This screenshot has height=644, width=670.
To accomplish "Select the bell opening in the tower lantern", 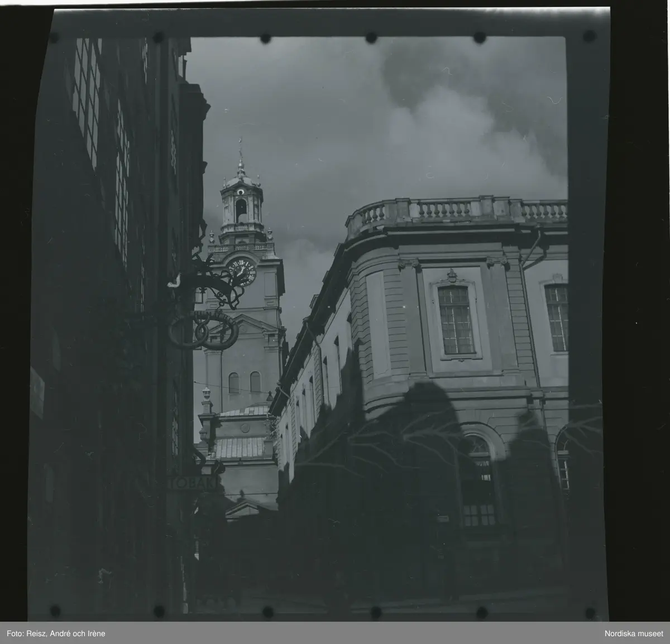I will click(x=241, y=210).
